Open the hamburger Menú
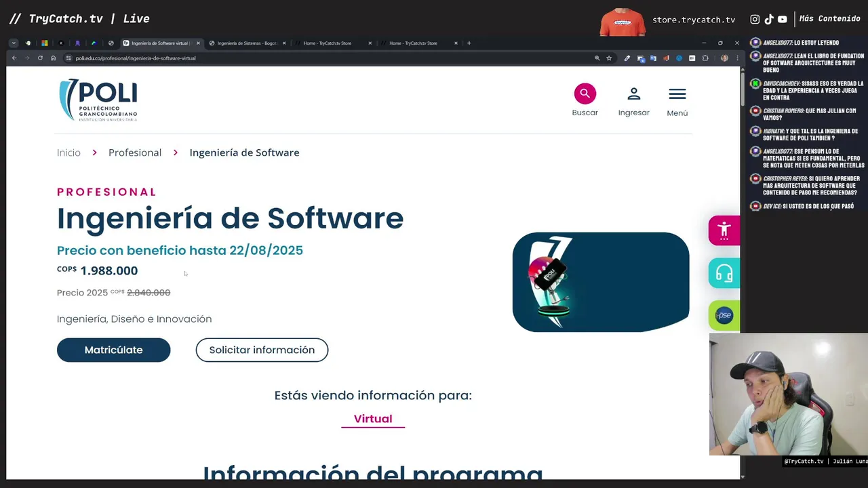Image resolution: width=868 pixels, height=488 pixels. click(677, 94)
